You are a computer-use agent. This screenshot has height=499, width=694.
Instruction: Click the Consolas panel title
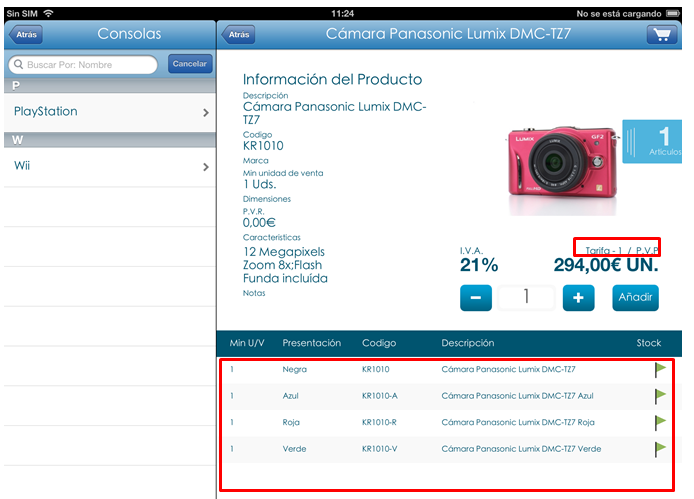(x=129, y=34)
